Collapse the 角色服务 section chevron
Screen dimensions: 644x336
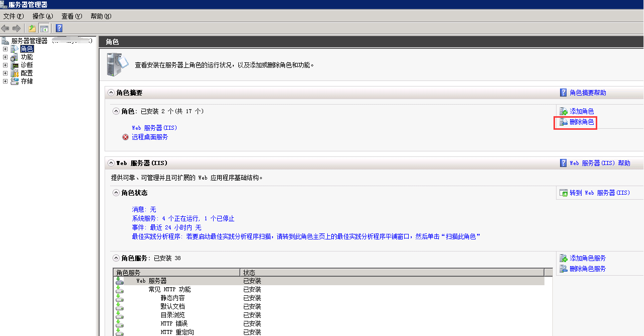pyautogui.click(x=116, y=258)
